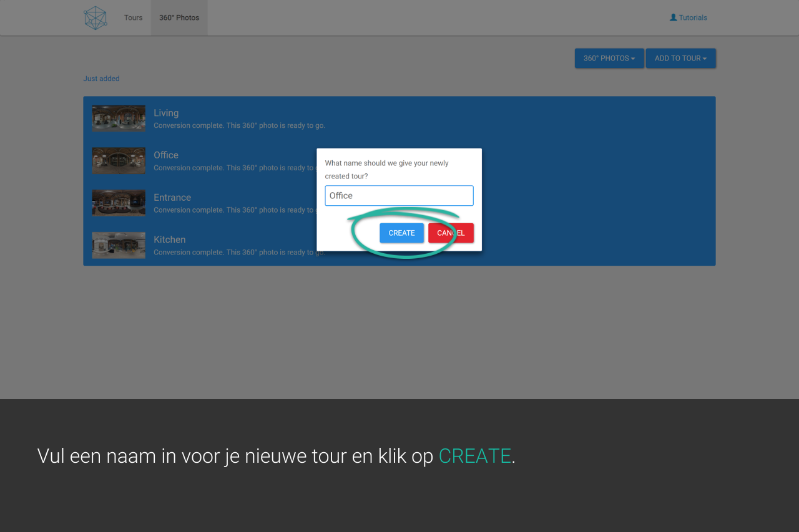799x532 pixels.
Task: Click the Tutorials user icon
Action: (673, 17)
